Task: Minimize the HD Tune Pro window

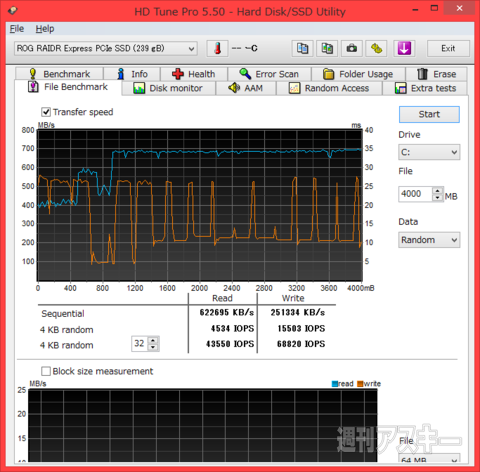Action: pyautogui.click(x=415, y=9)
